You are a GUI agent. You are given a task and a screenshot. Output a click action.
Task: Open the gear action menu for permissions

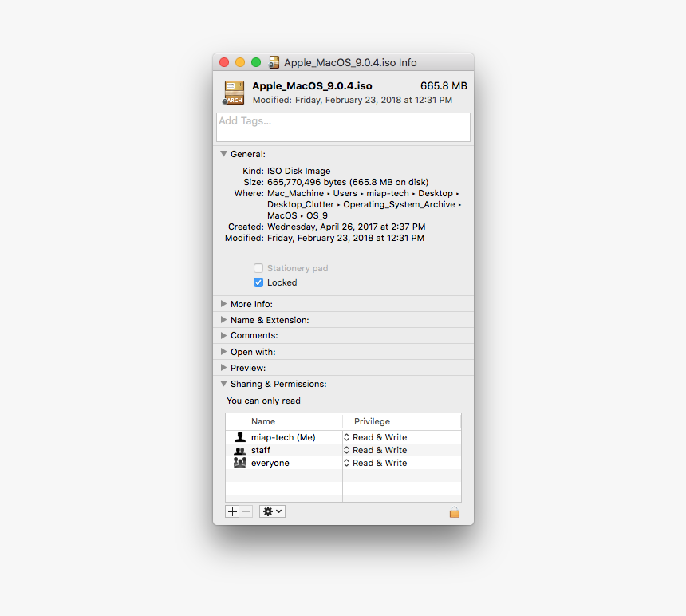272,511
